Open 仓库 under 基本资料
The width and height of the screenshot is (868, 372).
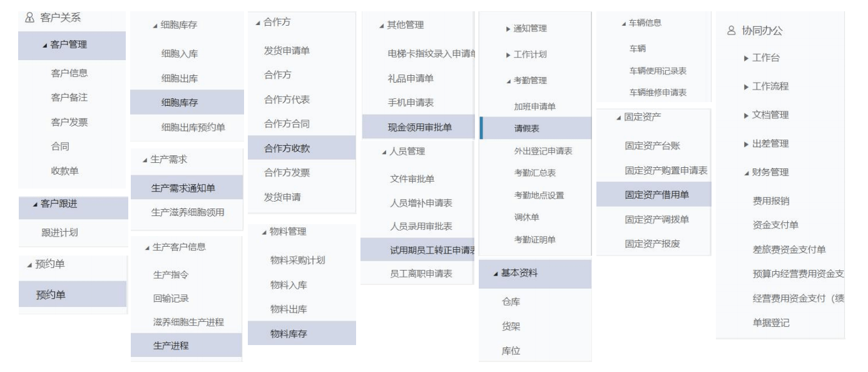511,302
